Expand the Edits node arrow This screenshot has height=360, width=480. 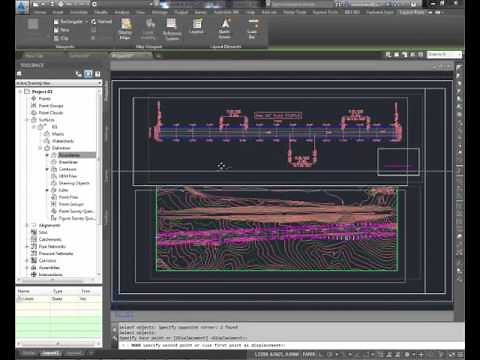[x=47, y=190]
